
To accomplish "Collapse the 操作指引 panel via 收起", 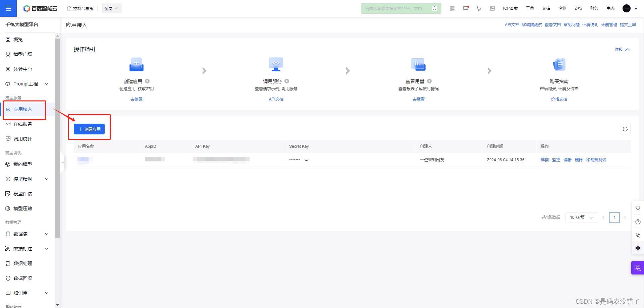I will pos(622,50).
